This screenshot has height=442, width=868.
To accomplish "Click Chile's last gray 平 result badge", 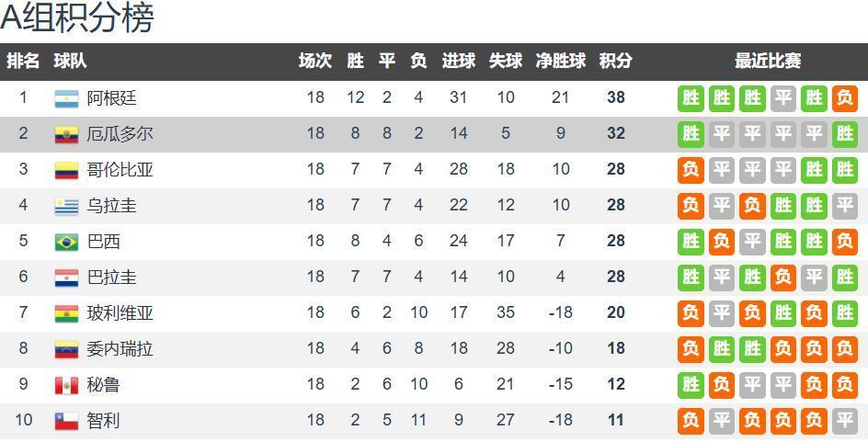I will pyautogui.click(x=845, y=421).
